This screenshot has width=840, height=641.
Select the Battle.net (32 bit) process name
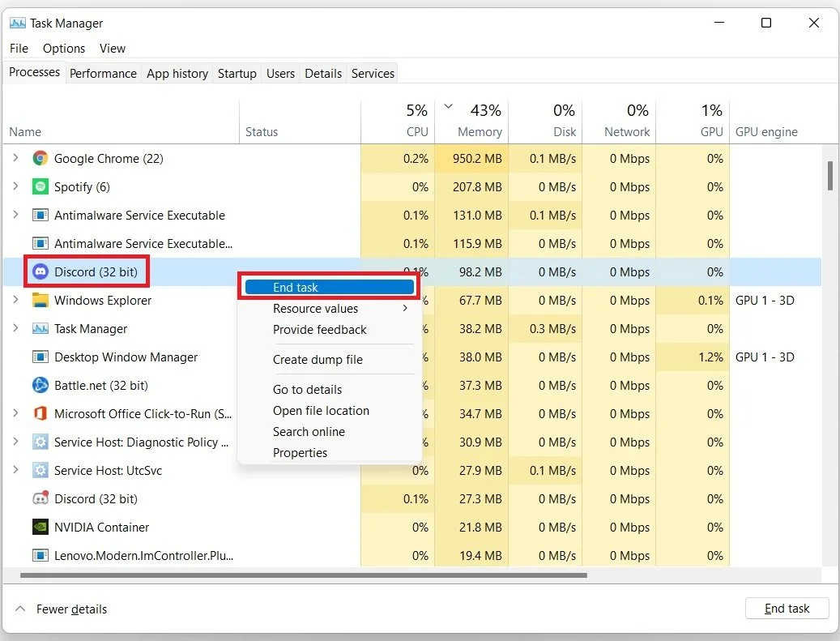point(100,386)
